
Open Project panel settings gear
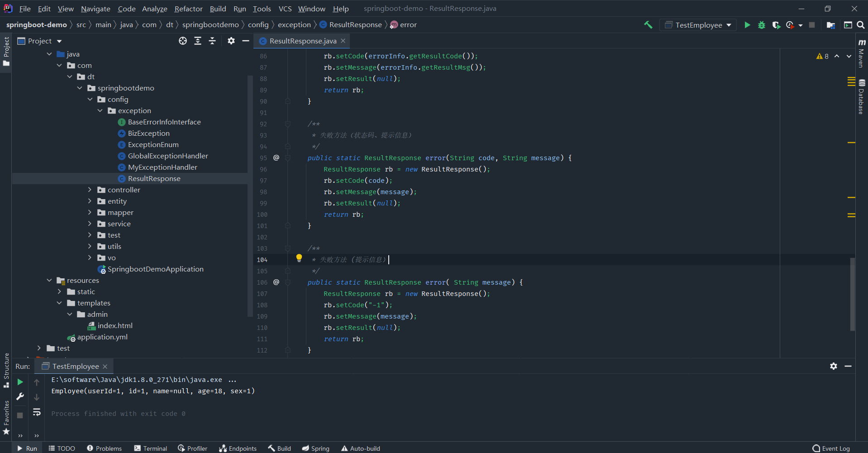pyautogui.click(x=231, y=41)
